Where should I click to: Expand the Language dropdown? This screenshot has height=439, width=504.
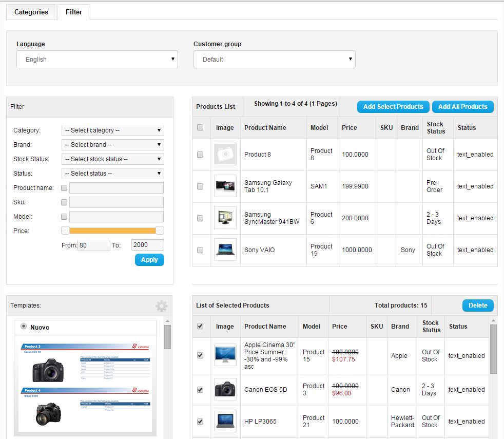tap(97, 60)
